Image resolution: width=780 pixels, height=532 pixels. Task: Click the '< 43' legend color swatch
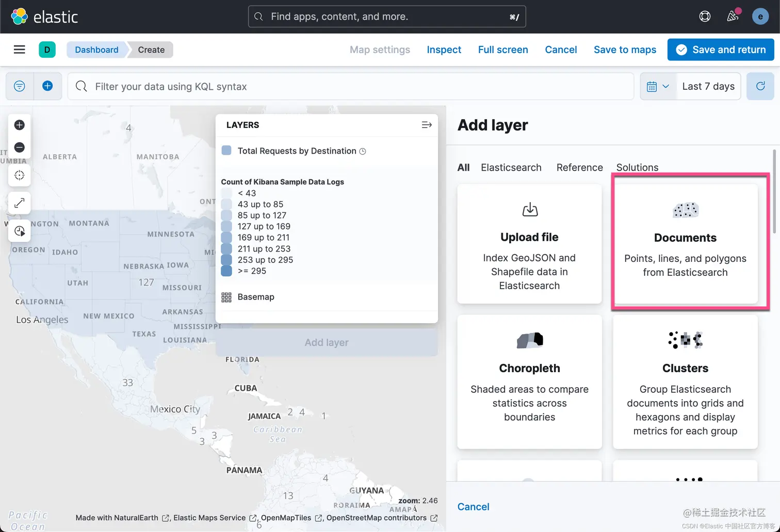226,193
